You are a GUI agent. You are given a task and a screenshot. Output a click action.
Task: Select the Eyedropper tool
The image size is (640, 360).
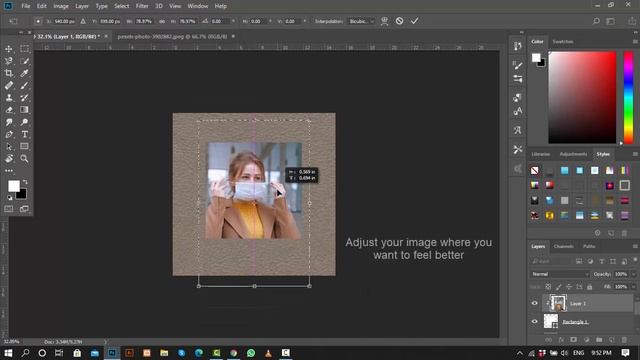coord(24,73)
